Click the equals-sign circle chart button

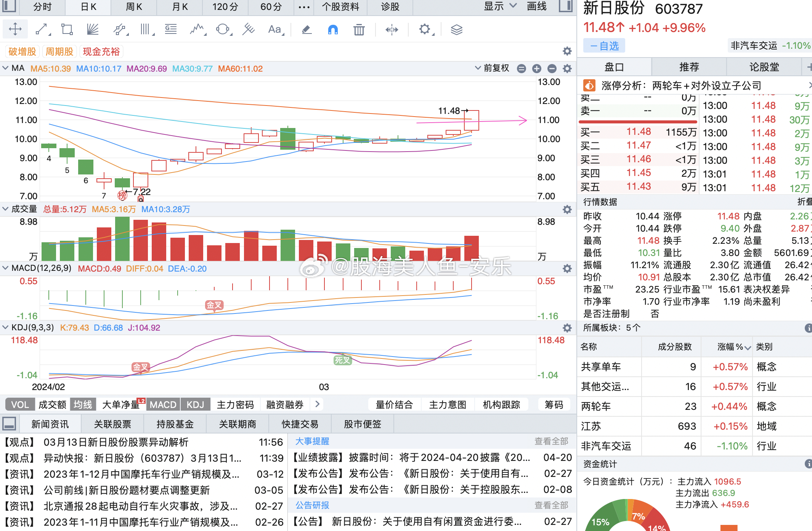[x=522, y=69]
